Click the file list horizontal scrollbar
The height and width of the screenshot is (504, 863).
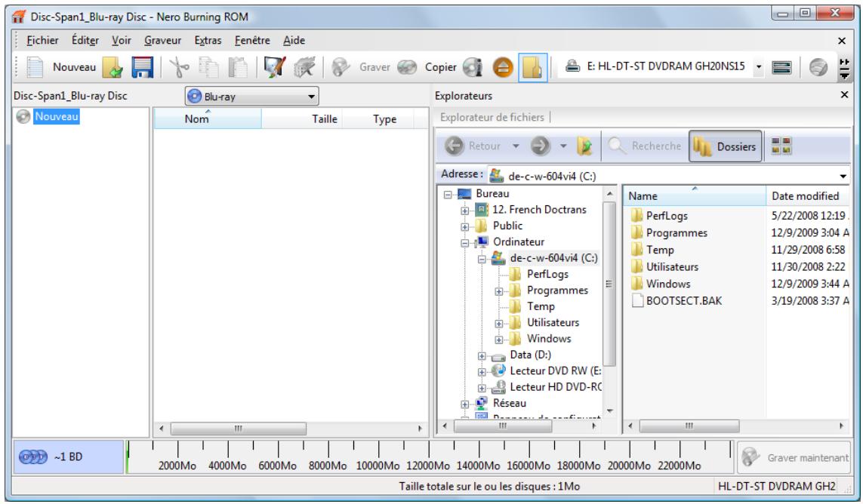(689, 426)
